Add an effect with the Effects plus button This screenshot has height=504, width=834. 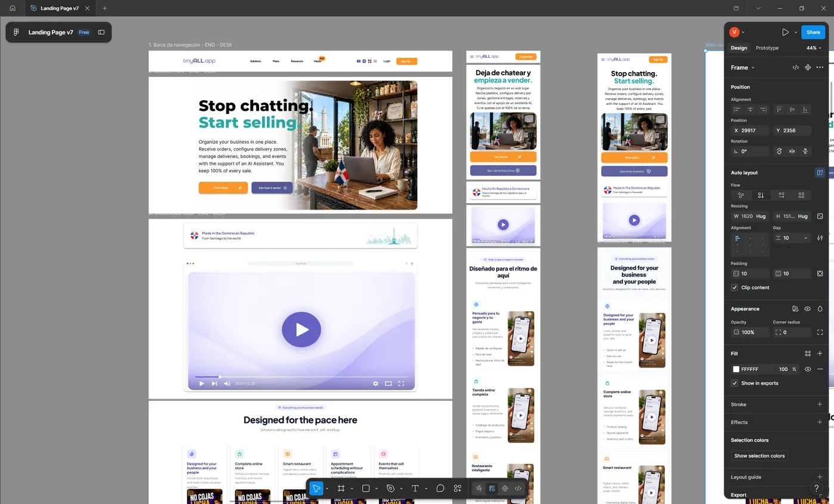pos(820,422)
